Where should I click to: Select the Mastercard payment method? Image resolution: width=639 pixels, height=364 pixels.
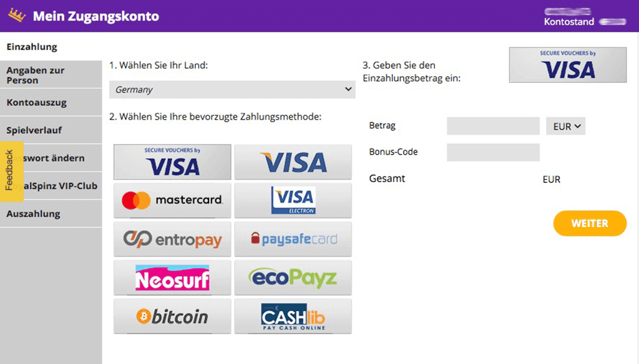[172, 201]
